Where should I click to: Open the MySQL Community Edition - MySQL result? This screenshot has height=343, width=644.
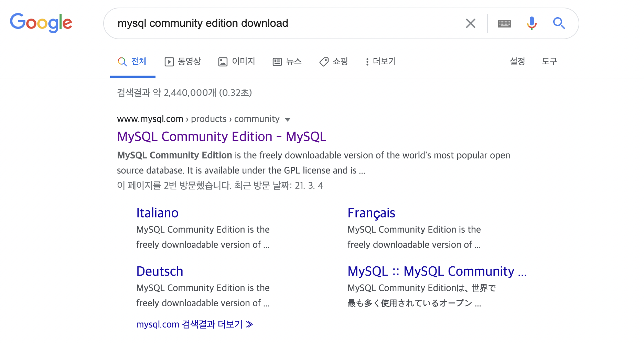coord(222,136)
